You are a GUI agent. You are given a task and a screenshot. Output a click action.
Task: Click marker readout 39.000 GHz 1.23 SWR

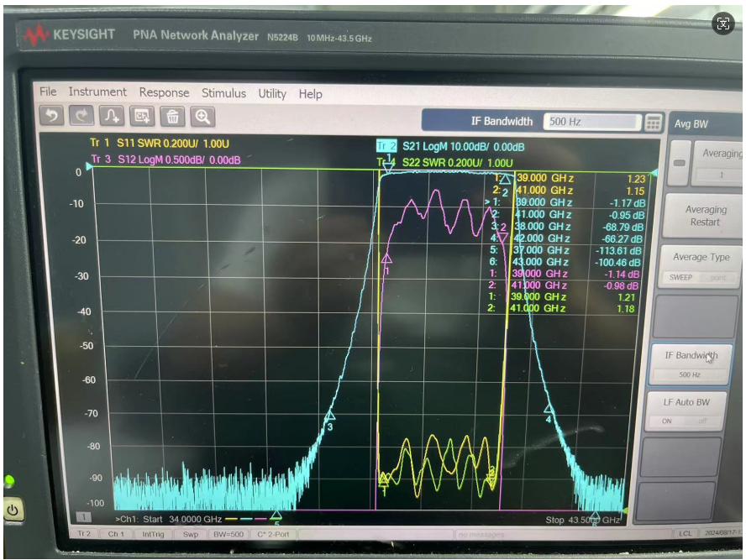point(570,178)
